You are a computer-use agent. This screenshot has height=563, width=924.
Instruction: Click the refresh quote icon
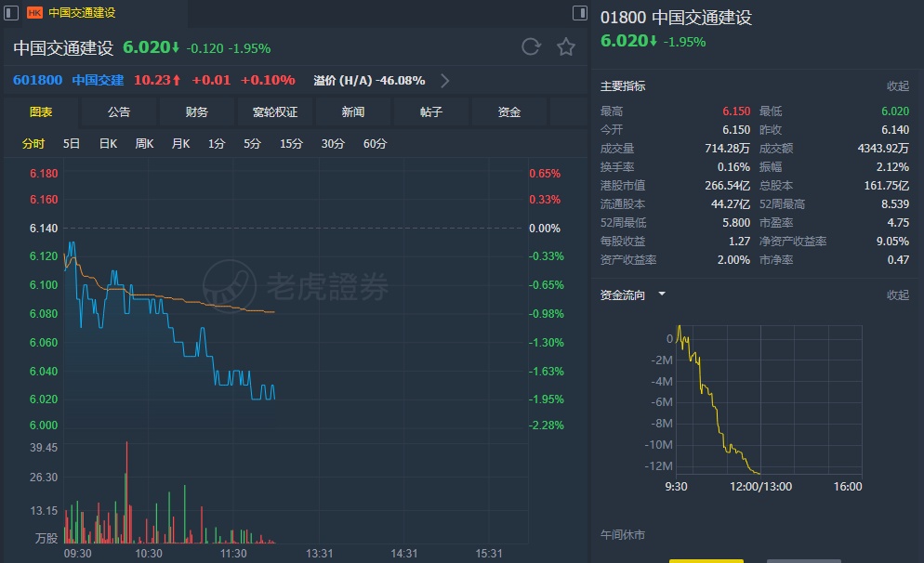531,47
